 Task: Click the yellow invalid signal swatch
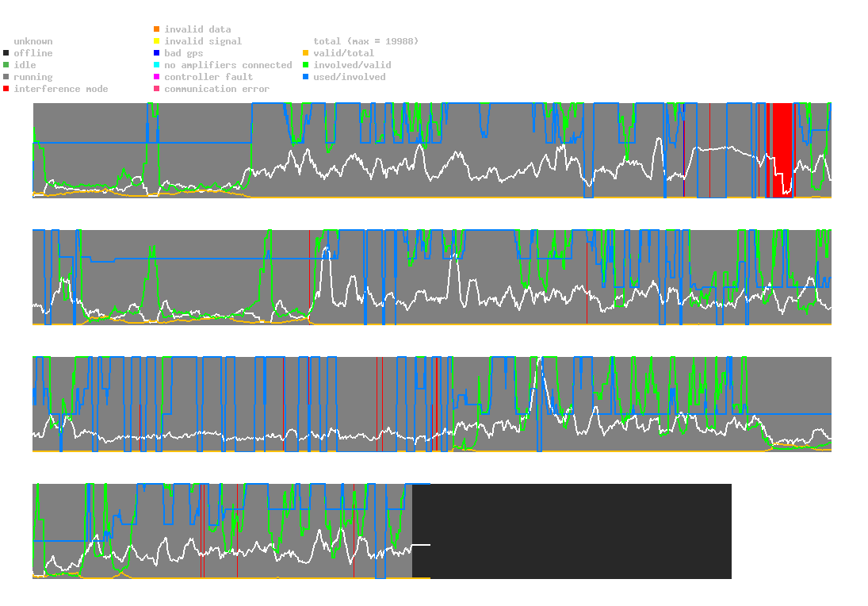[x=157, y=41]
